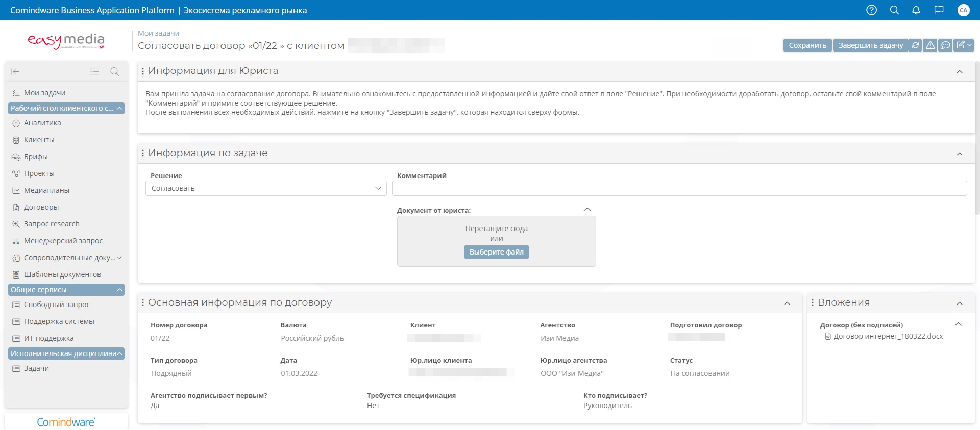Image resolution: width=980 pixels, height=430 pixels.
Task: Collapse Договор (без подписей) attachment group
Action: tap(958, 324)
